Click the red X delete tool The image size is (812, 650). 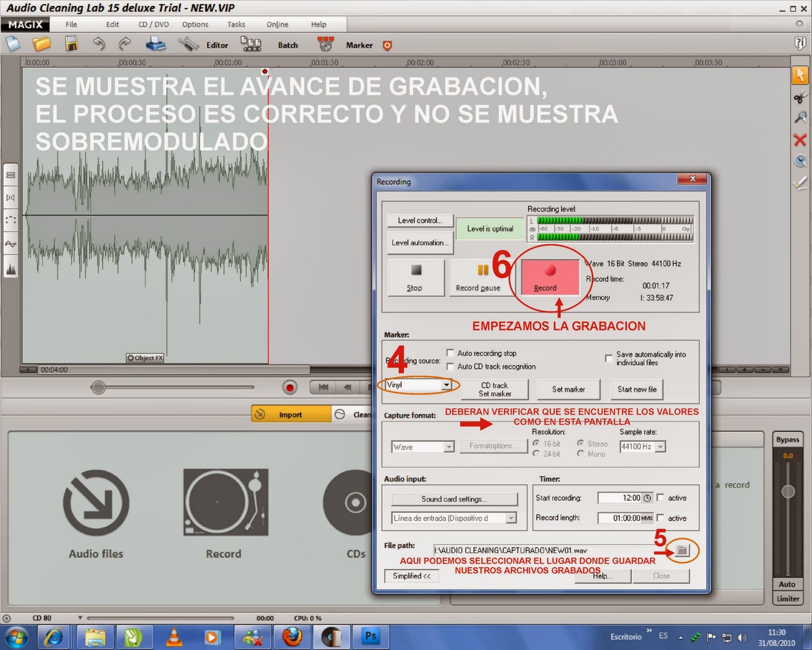pyautogui.click(x=800, y=140)
